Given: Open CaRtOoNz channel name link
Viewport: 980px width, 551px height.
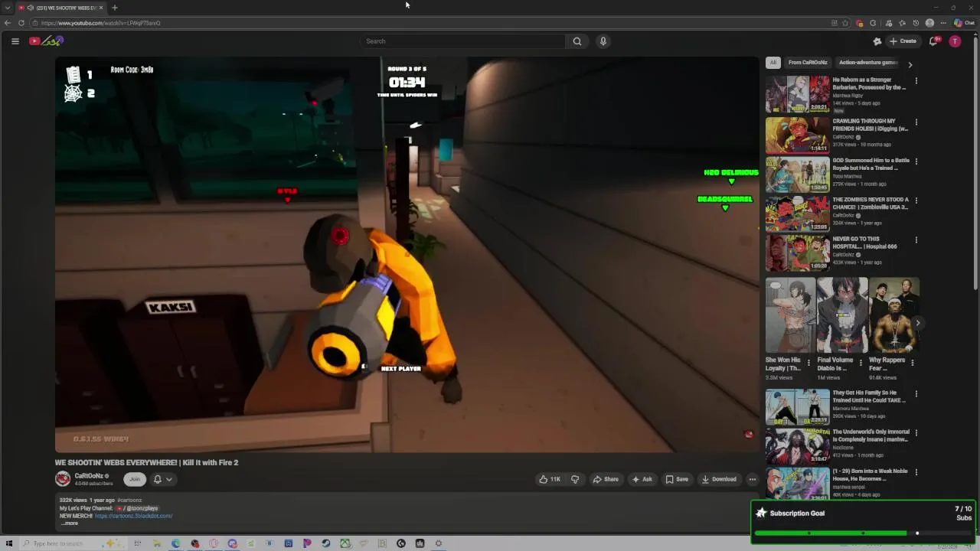Looking at the screenshot, I should (89, 476).
